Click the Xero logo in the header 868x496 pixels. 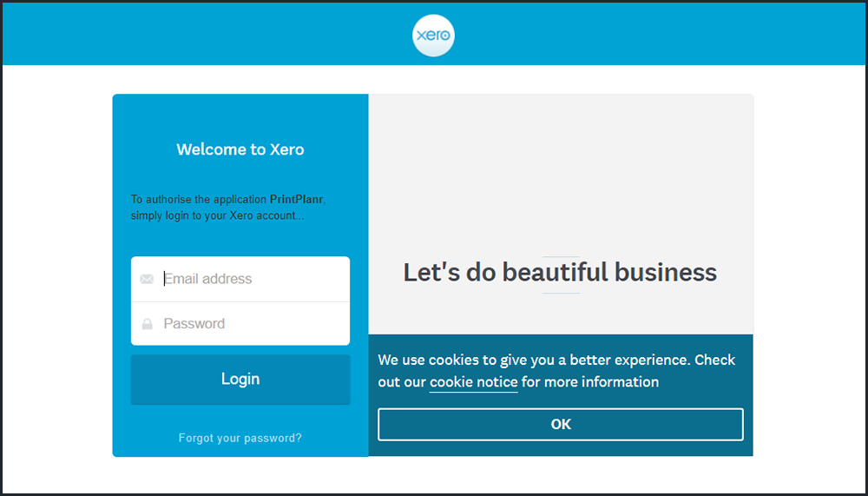coord(433,36)
